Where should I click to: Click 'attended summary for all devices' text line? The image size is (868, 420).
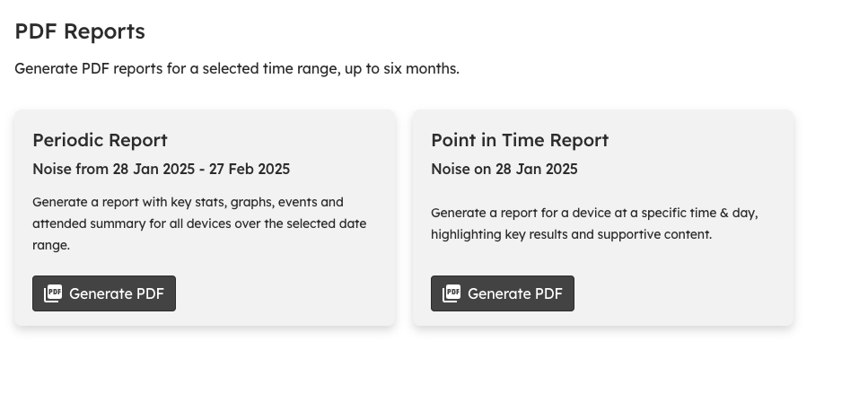click(199, 224)
